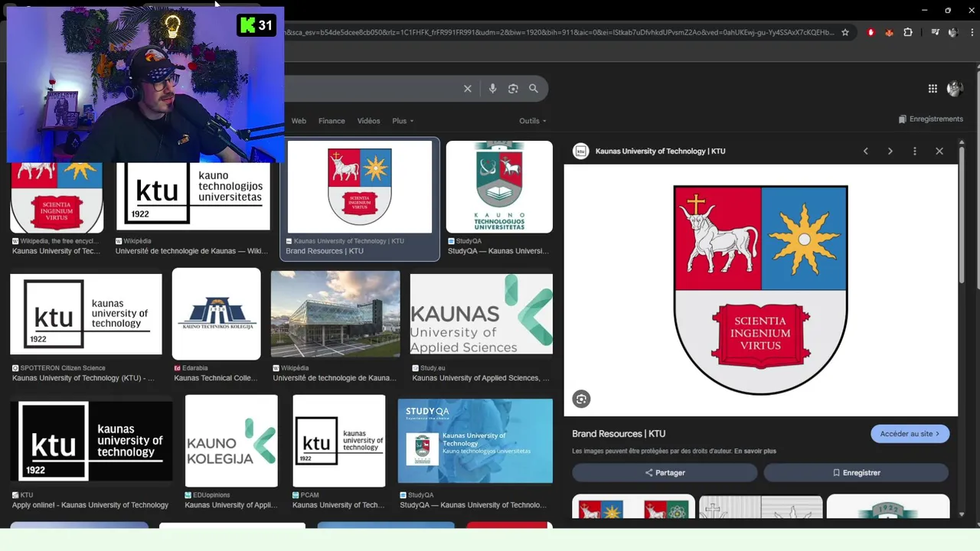Open Chrome three-dot menu

click(x=971, y=32)
